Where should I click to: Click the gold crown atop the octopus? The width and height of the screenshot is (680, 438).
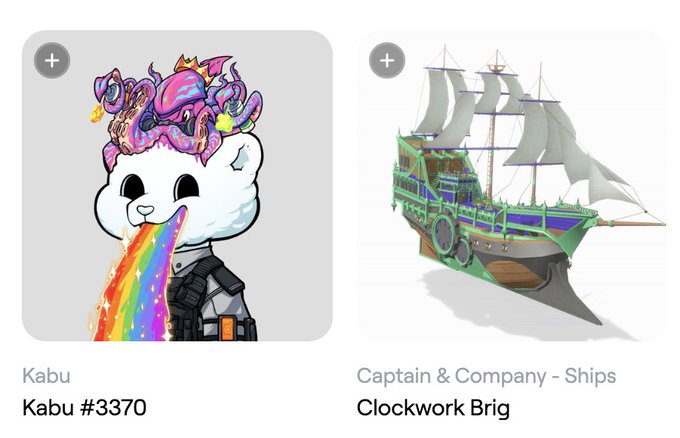(194, 69)
